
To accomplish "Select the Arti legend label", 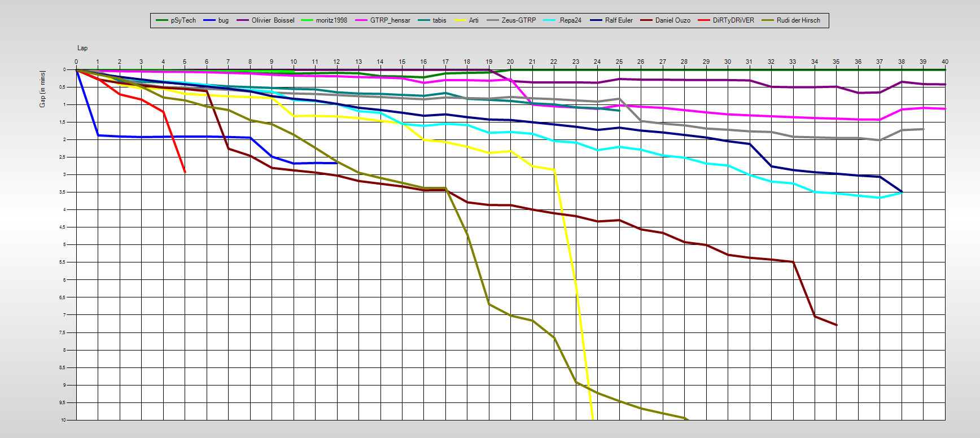I will pyautogui.click(x=474, y=20).
